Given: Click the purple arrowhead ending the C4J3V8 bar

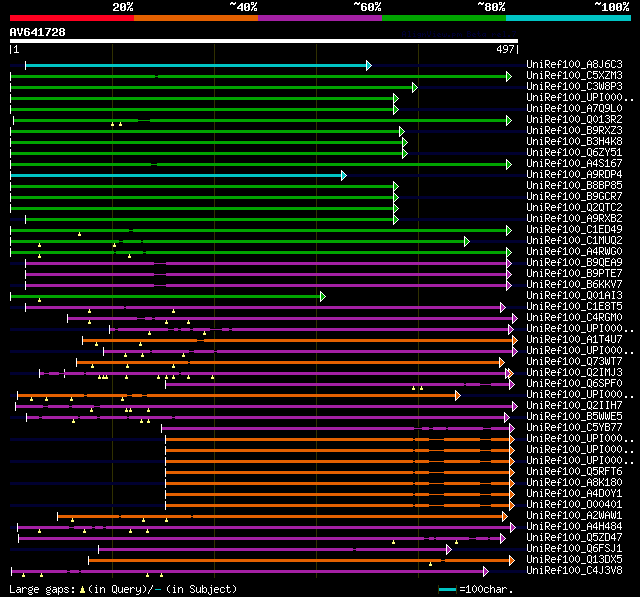Looking at the screenshot, I should pos(486,572).
